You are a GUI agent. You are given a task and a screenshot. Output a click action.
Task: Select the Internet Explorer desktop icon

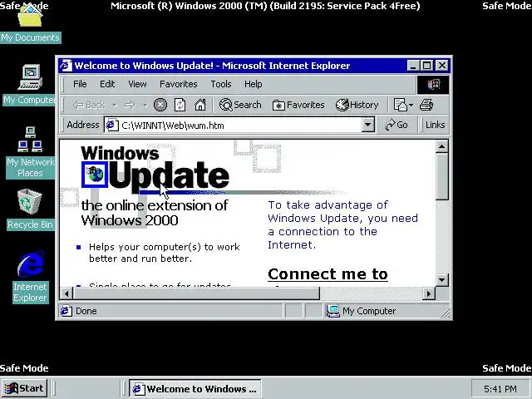[31, 277]
